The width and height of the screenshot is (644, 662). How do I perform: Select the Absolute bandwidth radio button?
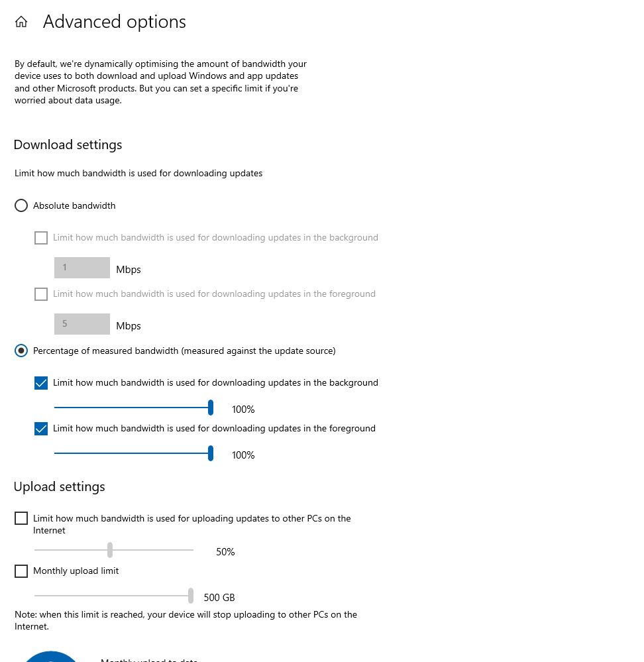[21, 205]
